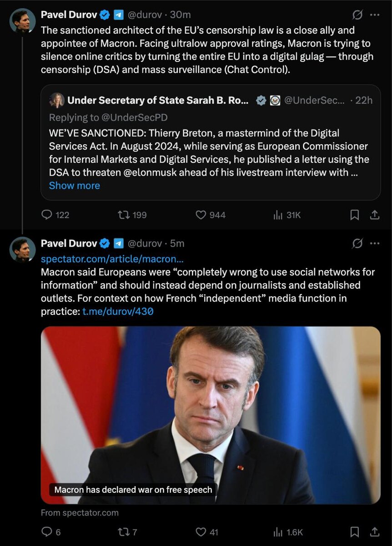Open Grok icon on first post
The width and height of the screenshot is (392, 546).
tap(357, 15)
